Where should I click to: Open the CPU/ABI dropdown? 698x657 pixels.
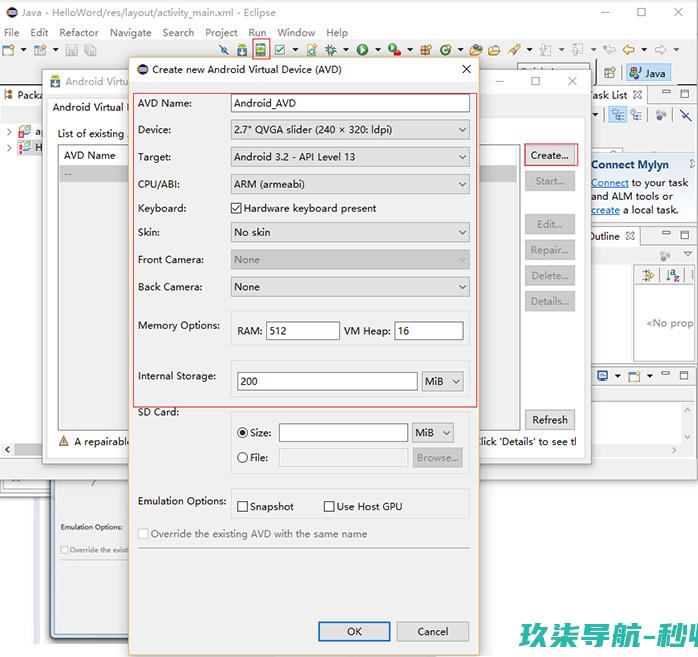350,184
